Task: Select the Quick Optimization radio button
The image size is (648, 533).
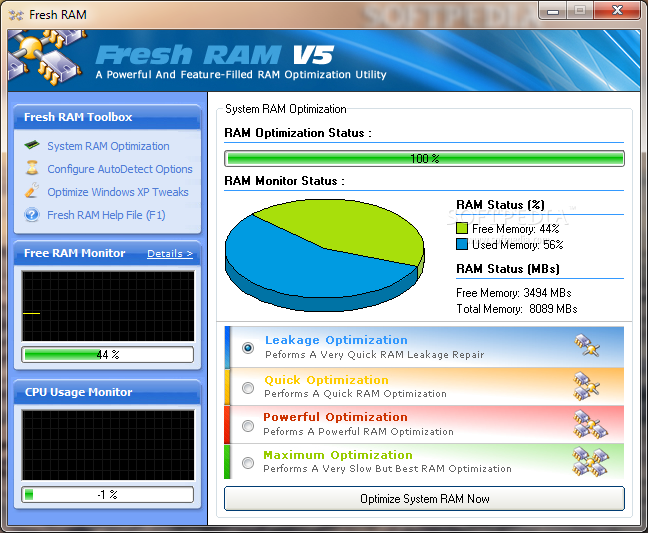Action: coord(248,388)
